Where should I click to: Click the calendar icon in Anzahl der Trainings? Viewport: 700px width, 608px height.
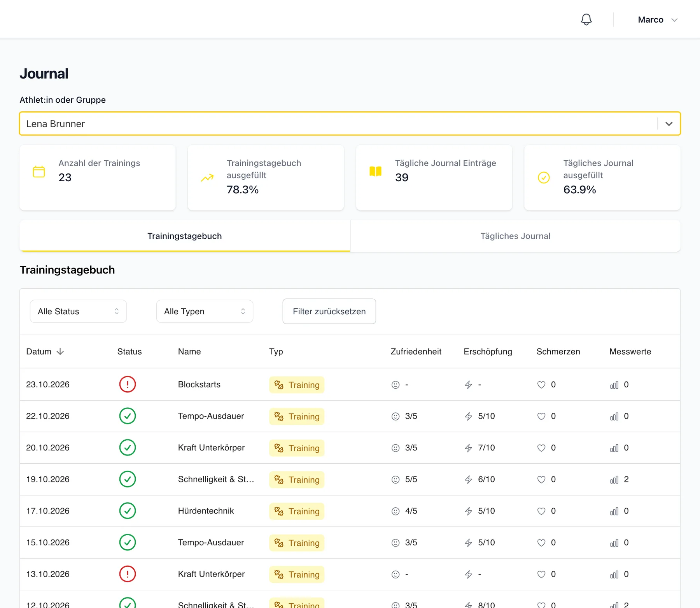click(x=39, y=172)
